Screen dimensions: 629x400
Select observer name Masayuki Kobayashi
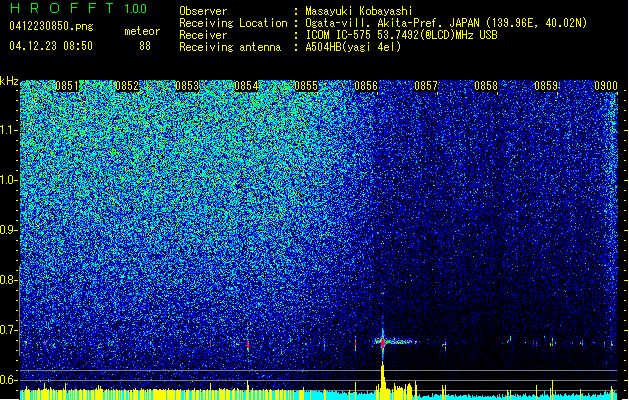click(359, 11)
